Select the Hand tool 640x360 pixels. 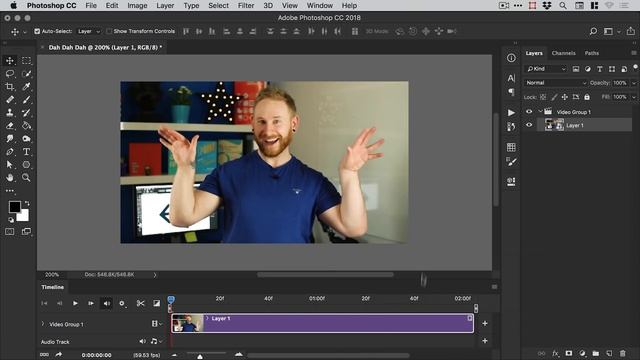pyautogui.click(x=10, y=178)
